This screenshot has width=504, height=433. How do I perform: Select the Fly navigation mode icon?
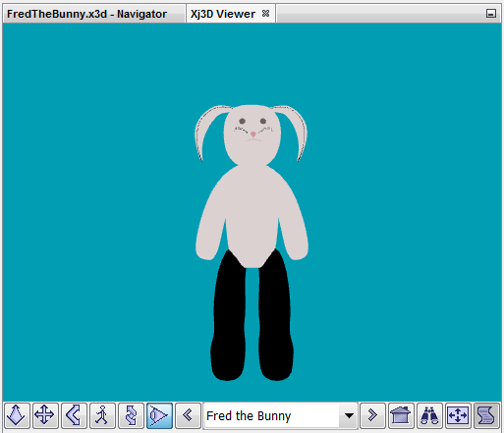pos(17,415)
